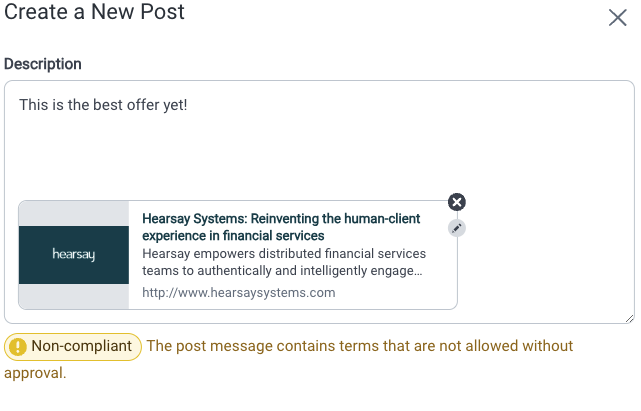Viewport: 641px width, 411px height.
Task: Click gray strip below hearsay logo
Action: (74, 296)
